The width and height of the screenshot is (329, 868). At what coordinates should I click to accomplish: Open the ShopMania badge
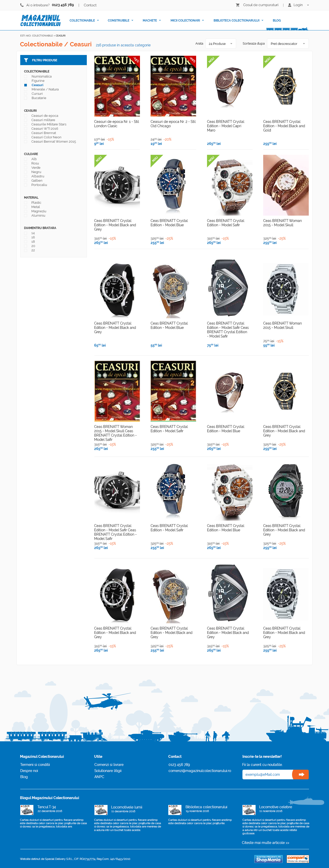(x=268, y=859)
